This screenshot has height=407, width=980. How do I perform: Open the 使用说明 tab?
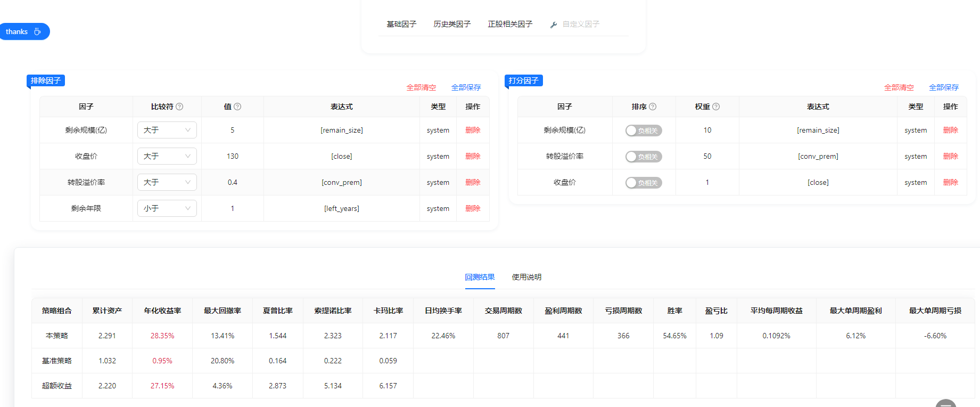click(526, 277)
